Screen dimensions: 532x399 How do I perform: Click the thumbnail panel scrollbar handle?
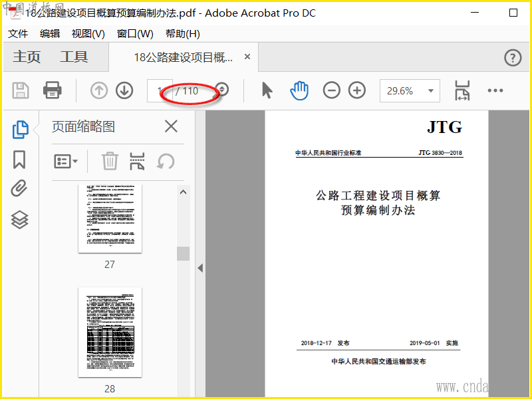(x=184, y=253)
